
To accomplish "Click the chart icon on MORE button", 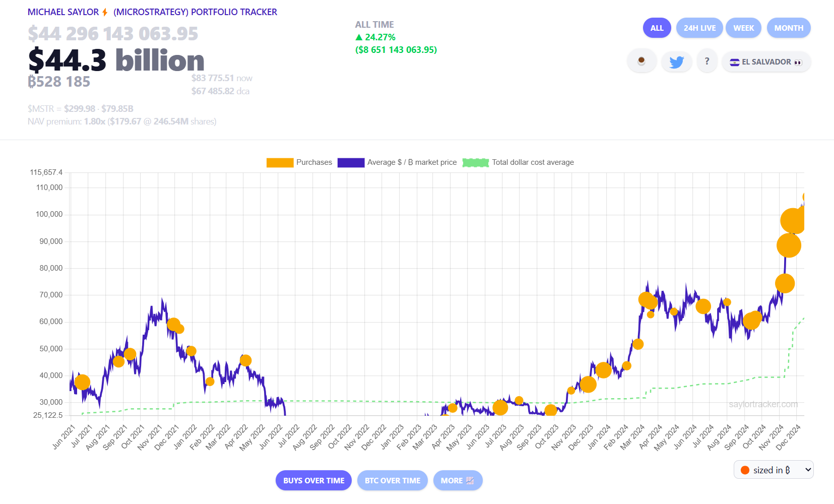I will click(470, 481).
